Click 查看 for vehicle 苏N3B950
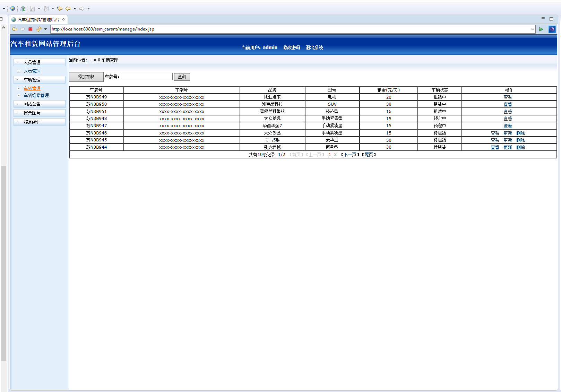The height and width of the screenshot is (392, 561). 508,104
